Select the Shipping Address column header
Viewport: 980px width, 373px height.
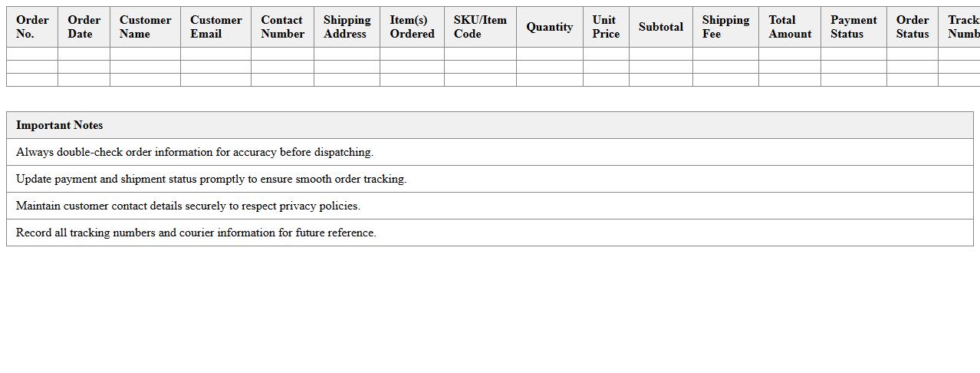(x=347, y=27)
